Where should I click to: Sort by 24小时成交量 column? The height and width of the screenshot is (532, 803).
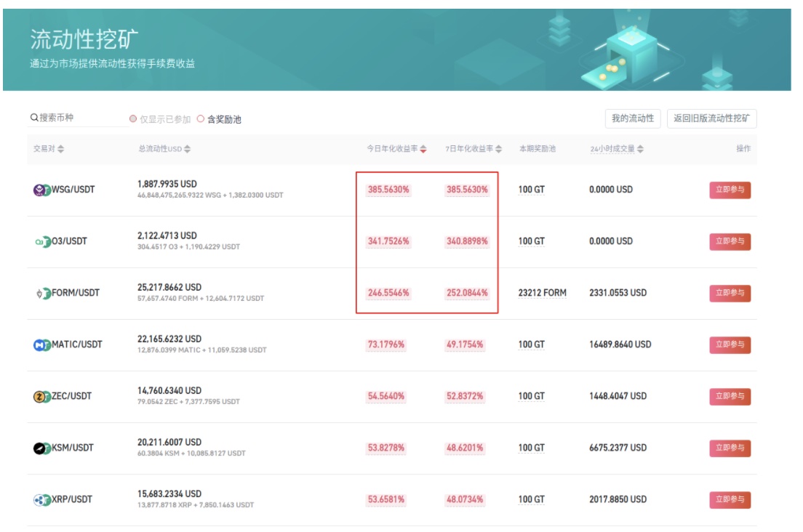640,149
